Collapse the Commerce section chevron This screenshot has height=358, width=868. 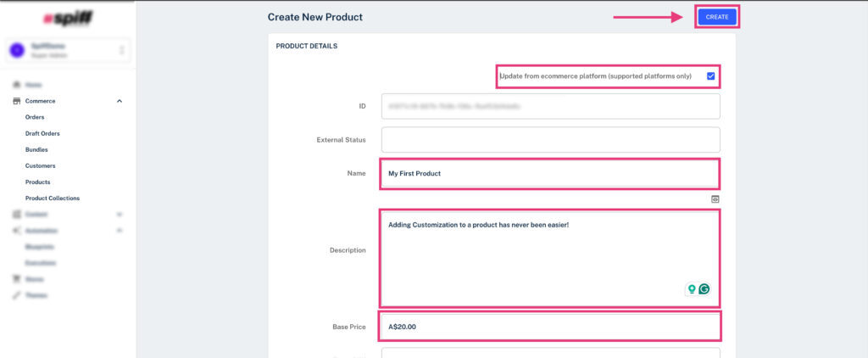click(x=120, y=102)
